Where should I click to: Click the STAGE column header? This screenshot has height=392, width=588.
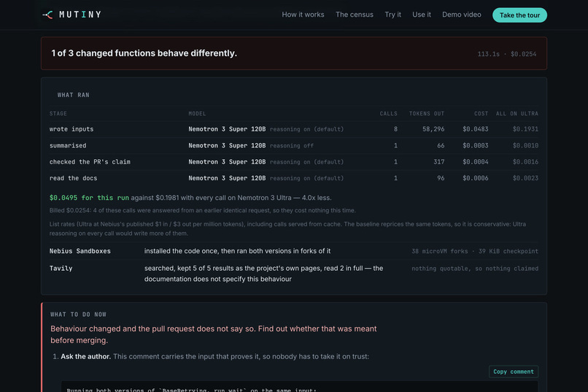tap(58, 114)
